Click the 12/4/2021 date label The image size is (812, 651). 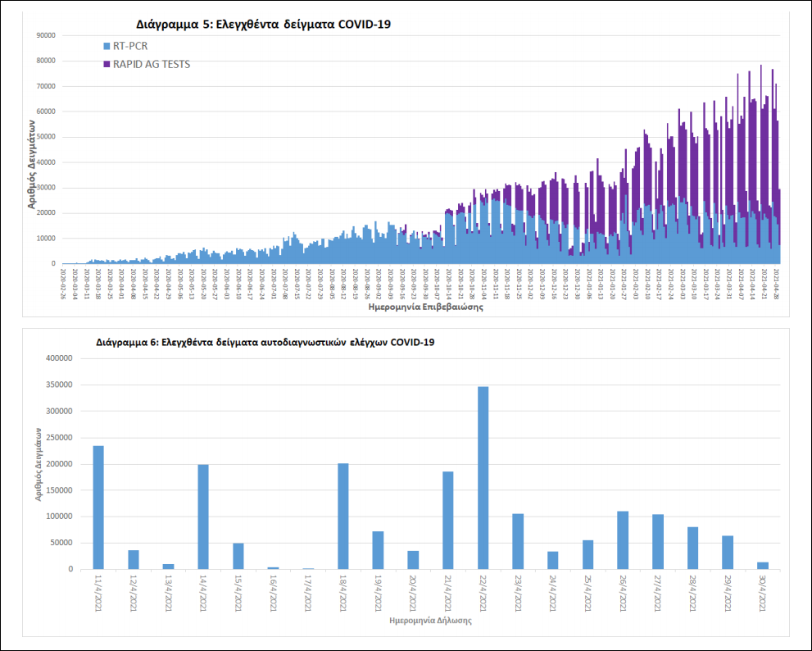[134, 592]
